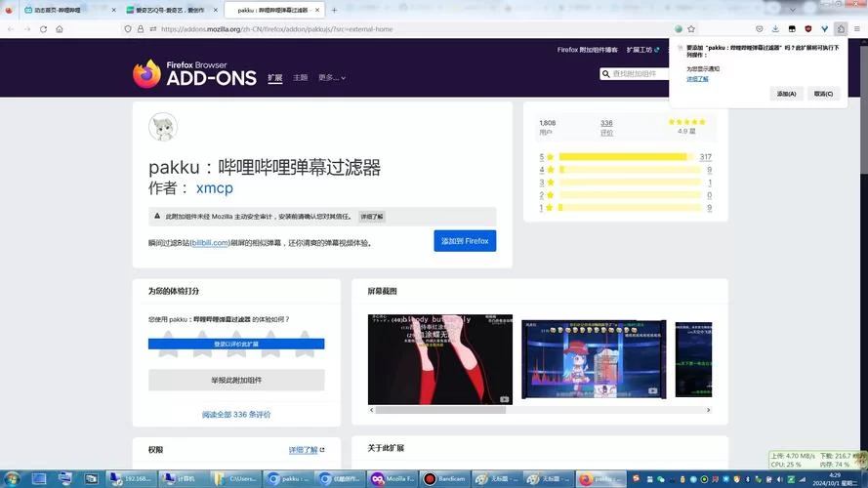
Task: Click the site padlock icon
Action: [141, 28]
